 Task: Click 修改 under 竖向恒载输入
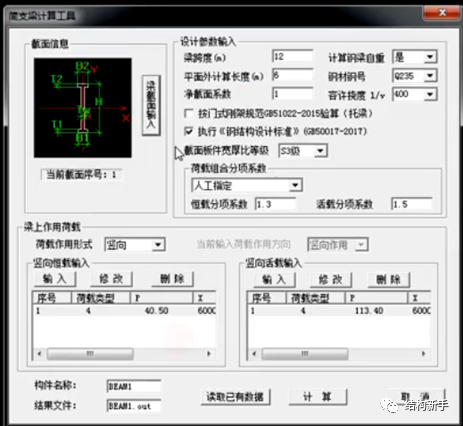pyautogui.click(x=111, y=279)
